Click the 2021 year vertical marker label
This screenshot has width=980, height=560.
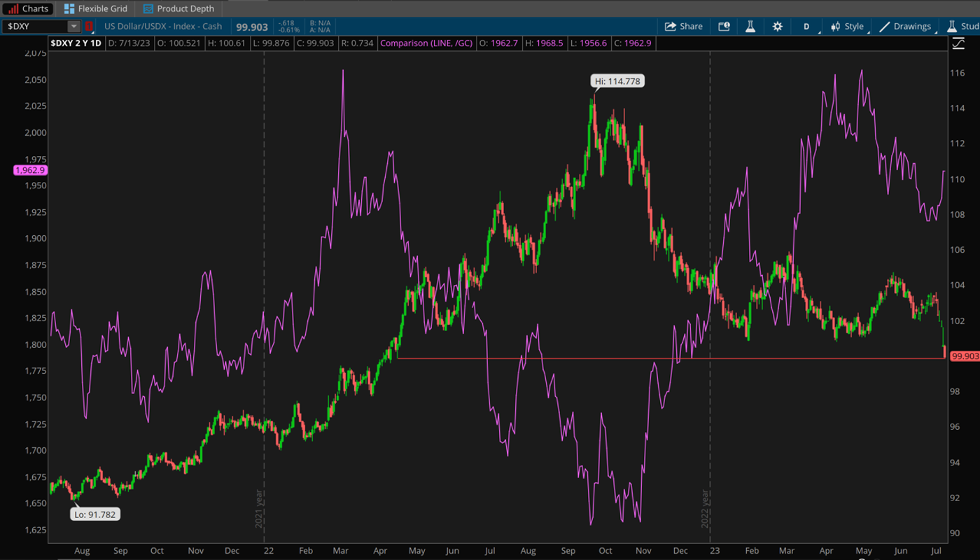(259, 509)
